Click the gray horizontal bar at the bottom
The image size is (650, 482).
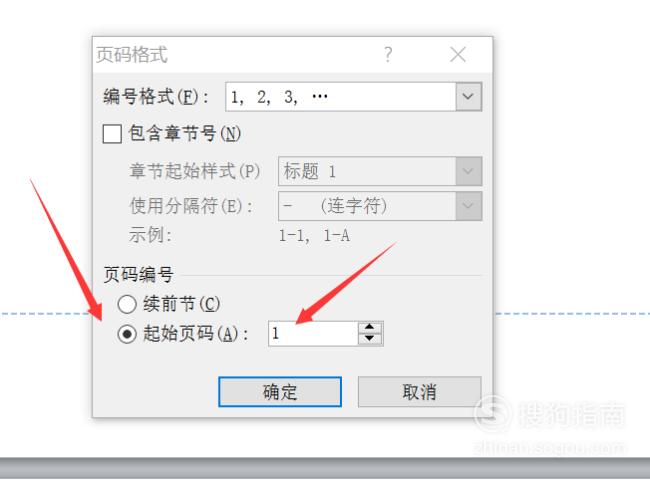coord(325,468)
